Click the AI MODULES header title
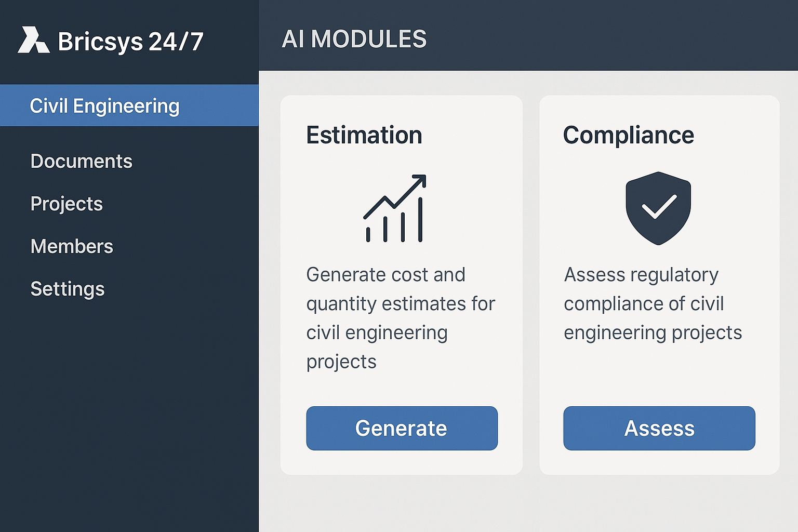Viewport: 798px width, 532px height. coord(354,39)
